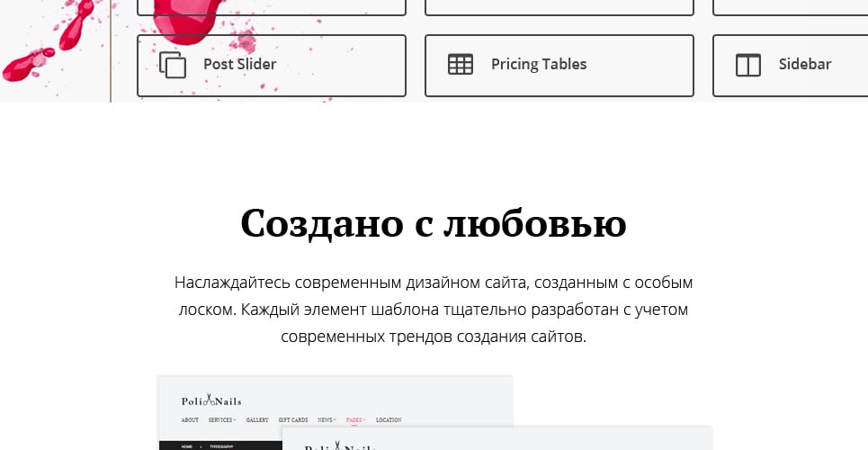
Task: Open the Post Slider feature card
Action: pyautogui.click(x=272, y=66)
